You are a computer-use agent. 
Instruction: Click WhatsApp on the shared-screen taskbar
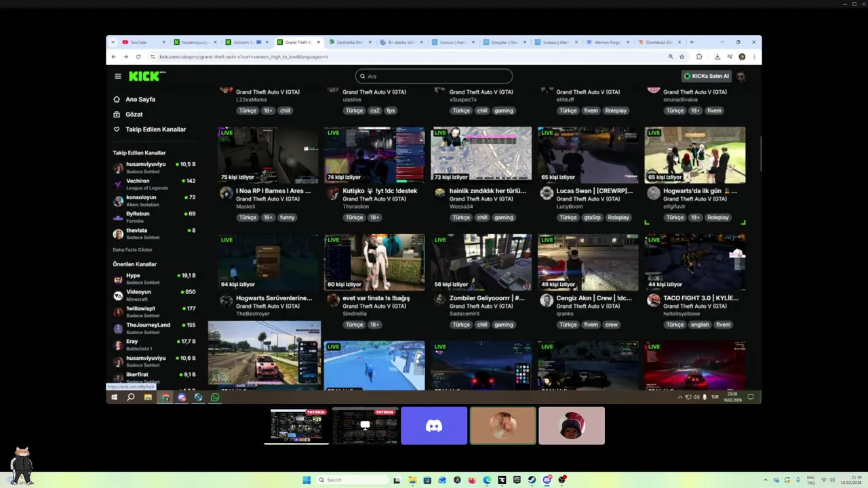[x=215, y=397]
